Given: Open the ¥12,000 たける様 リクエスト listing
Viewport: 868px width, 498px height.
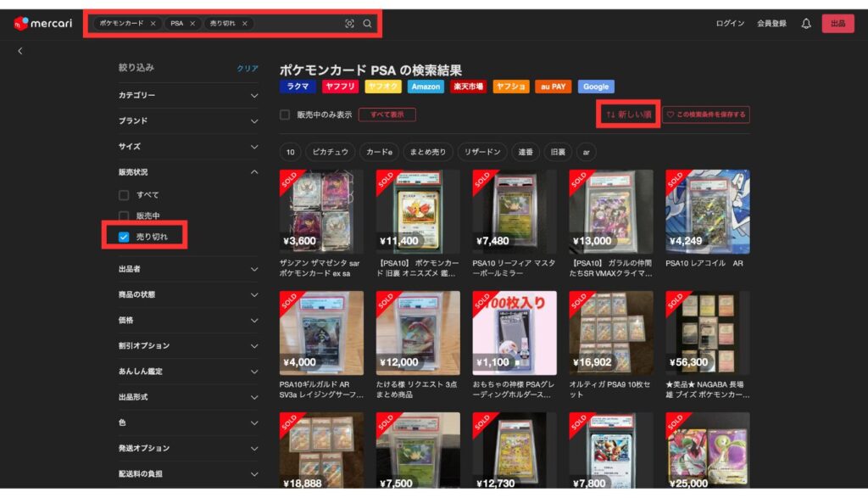Looking at the screenshot, I should [418, 333].
